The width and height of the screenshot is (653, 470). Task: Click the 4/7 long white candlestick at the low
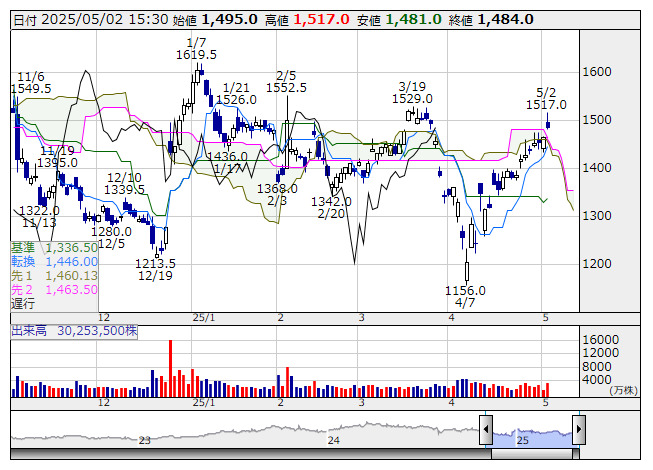(x=466, y=271)
